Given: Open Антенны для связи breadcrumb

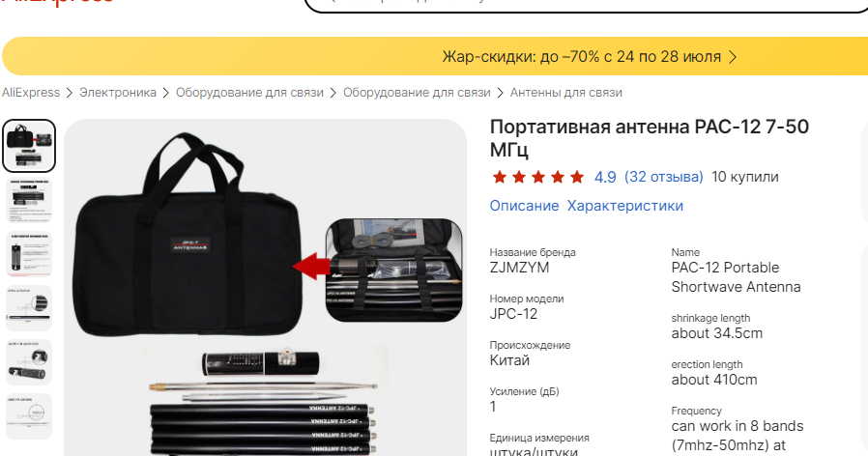Looking at the screenshot, I should click(x=565, y=93).
